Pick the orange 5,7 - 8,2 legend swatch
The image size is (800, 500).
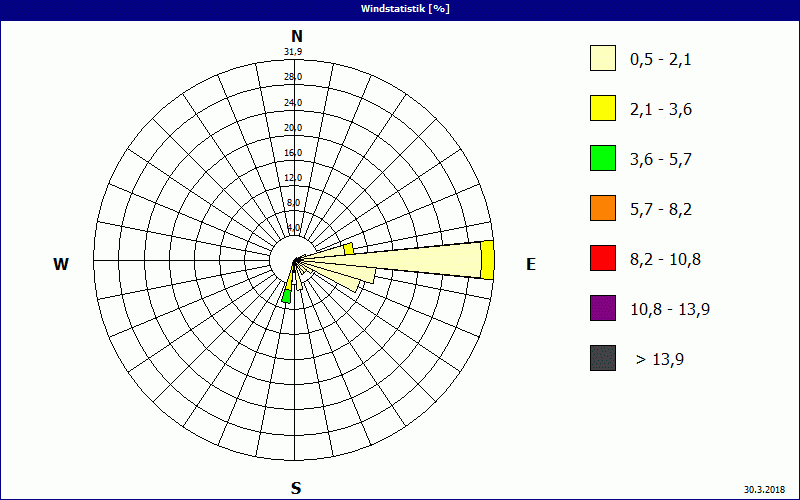tap(602, 208)
